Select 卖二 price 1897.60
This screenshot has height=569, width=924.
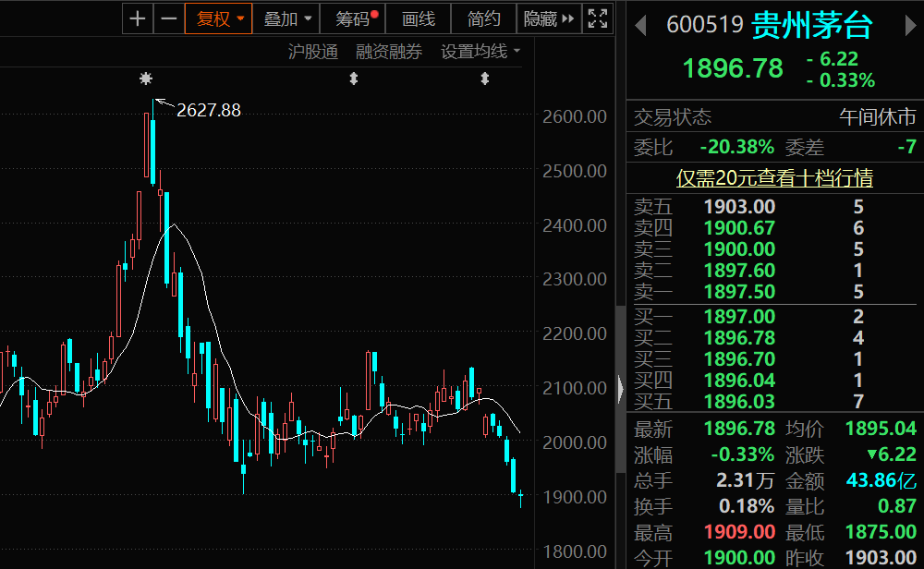tap(739, 271)
